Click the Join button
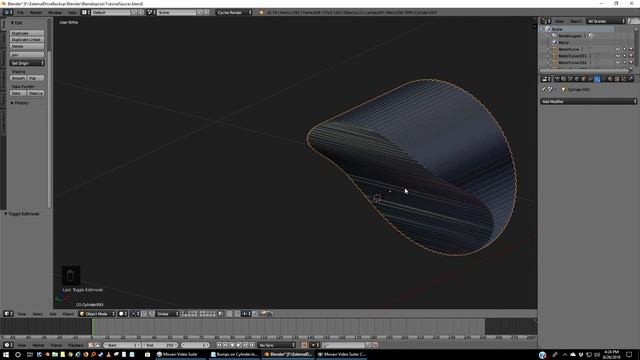 tap(27, 55)
